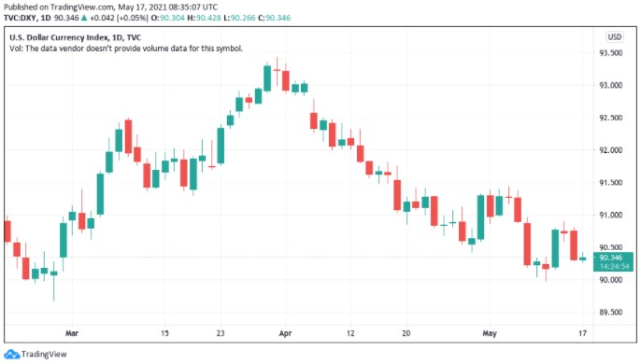Click the 89.500 price scale label
Viewport: 641px width, 364px height.
point(611,312)
